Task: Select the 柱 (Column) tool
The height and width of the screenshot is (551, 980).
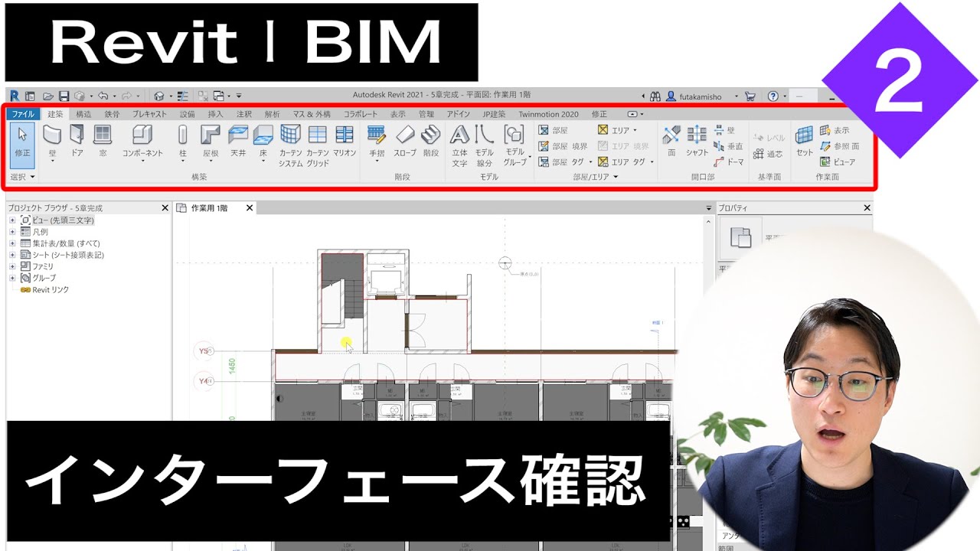Action: 183,143
